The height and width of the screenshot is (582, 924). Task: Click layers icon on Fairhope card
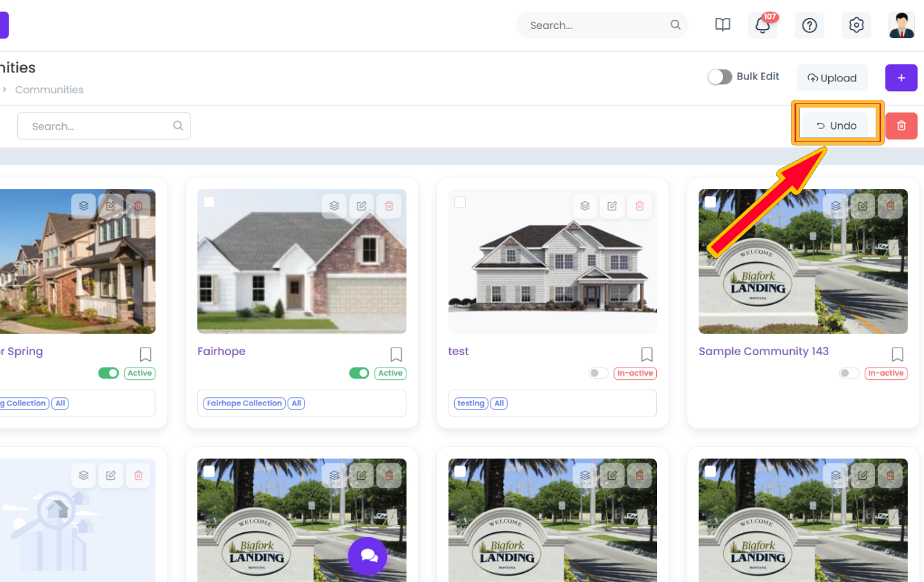tap(334, 205)
